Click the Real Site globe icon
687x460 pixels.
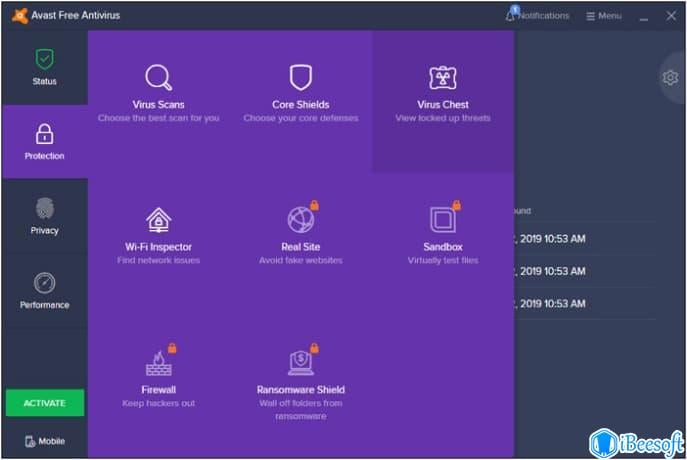click(x=301, y=220)
